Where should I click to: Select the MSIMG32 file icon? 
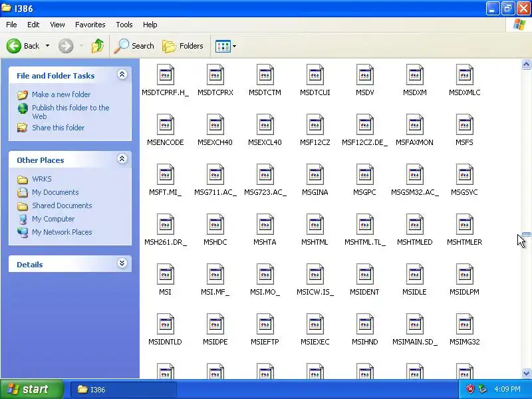click(x=464, y=324)
